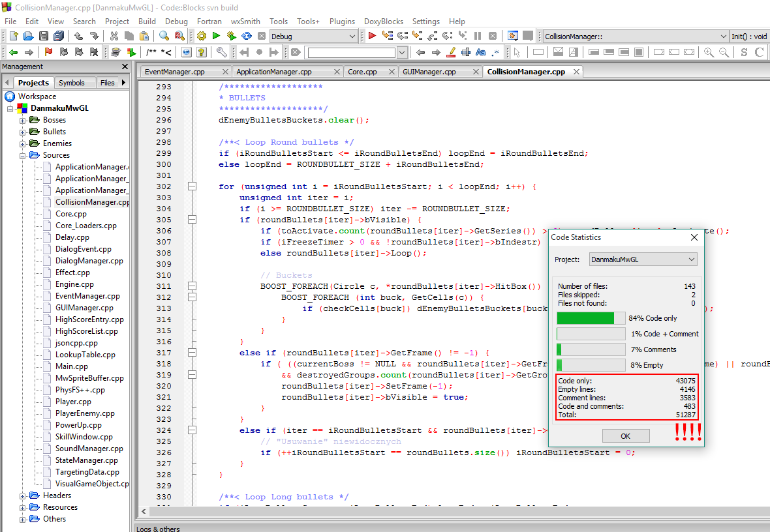Viewport: 770px width, 532px height.
Task: Click the Build gear icon
Action: point(202,36)
